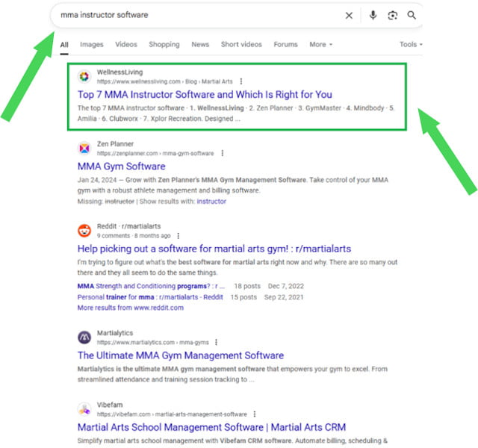Screen dimensions: 478x448
Task: Open the three-dot menu beside the Zen Planner URL
Action: [x=222, y=153]
